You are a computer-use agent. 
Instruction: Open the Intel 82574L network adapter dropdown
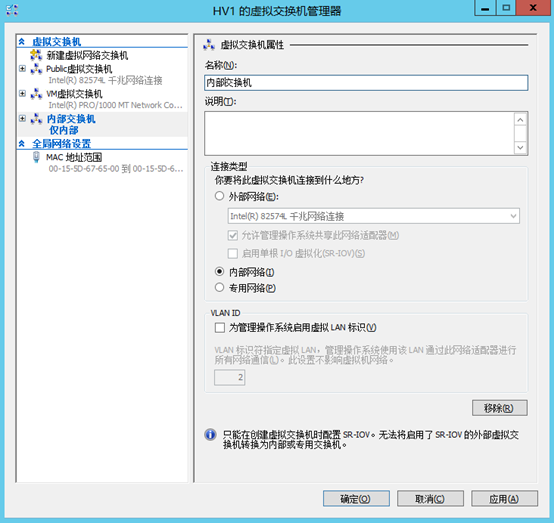(373, 216)
